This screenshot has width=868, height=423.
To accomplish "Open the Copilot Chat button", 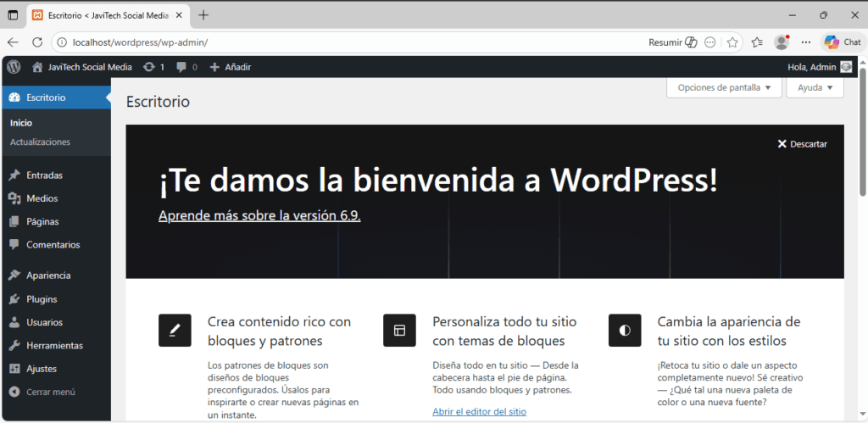I will [843, 42].
